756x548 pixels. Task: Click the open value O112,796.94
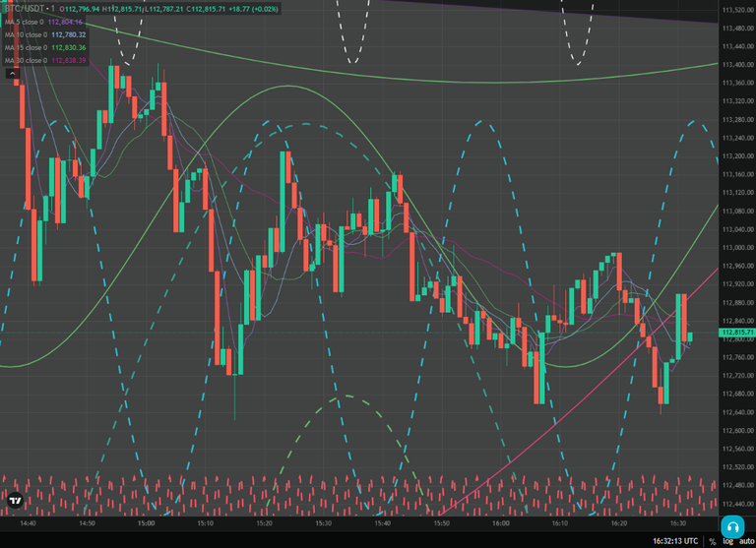click(80, 9)
